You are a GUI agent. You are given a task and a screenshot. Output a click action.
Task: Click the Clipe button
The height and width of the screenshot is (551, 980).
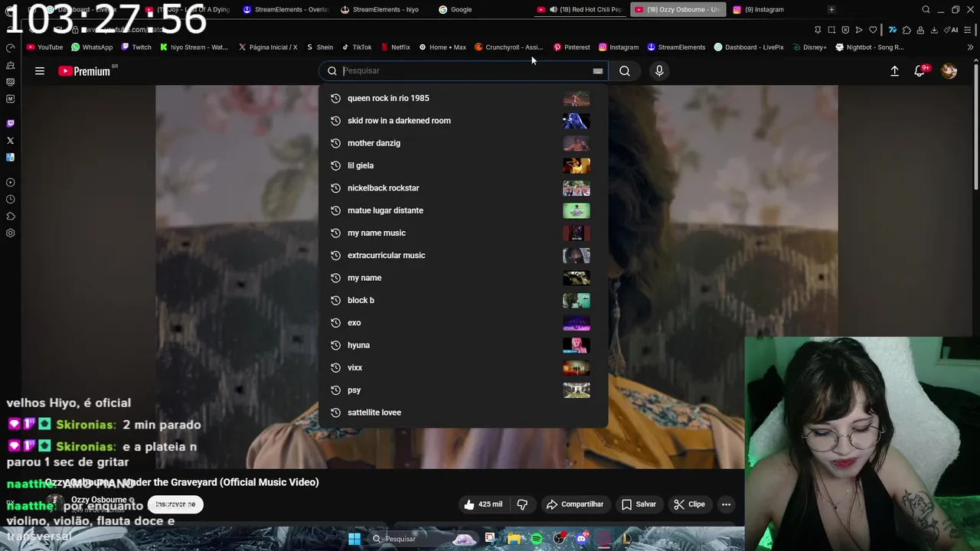pos(689,504)
